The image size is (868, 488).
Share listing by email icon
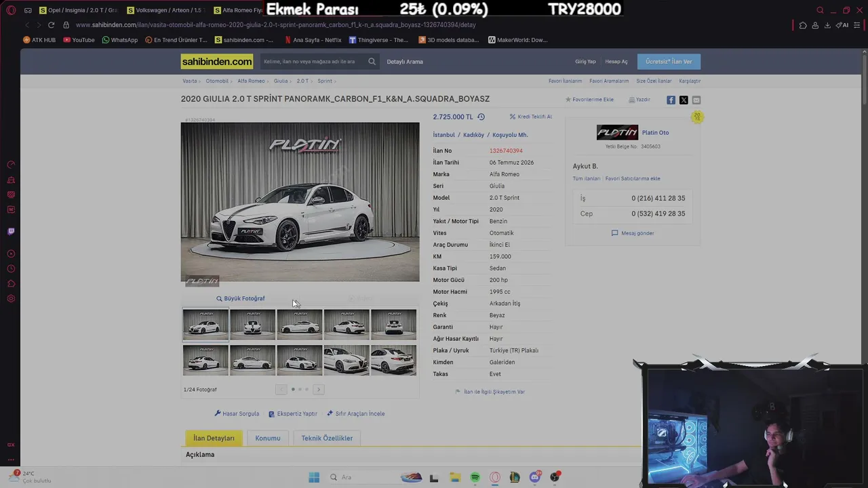[x=696, y=100]
